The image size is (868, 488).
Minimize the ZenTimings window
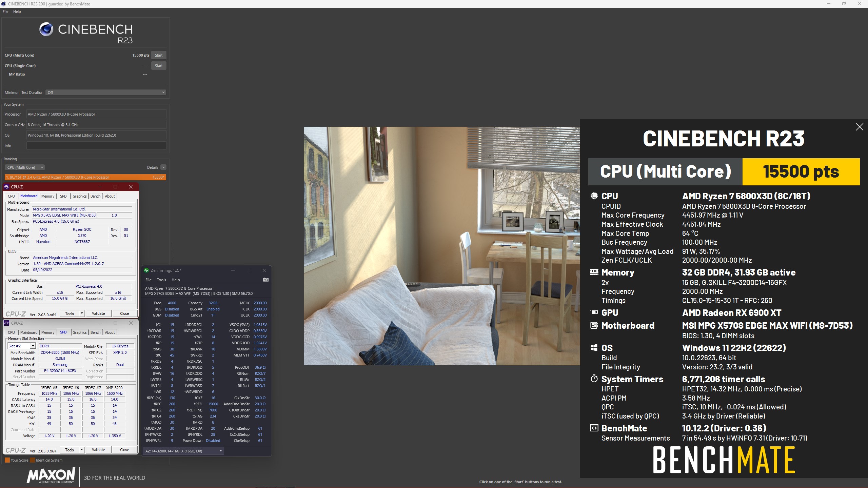(x=233, y=270)
